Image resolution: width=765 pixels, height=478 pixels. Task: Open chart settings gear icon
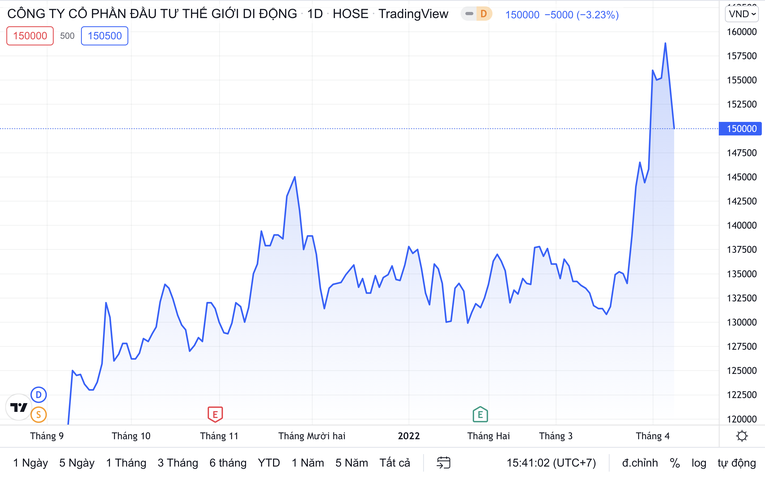pyautogui.click(x=741, y=436)
